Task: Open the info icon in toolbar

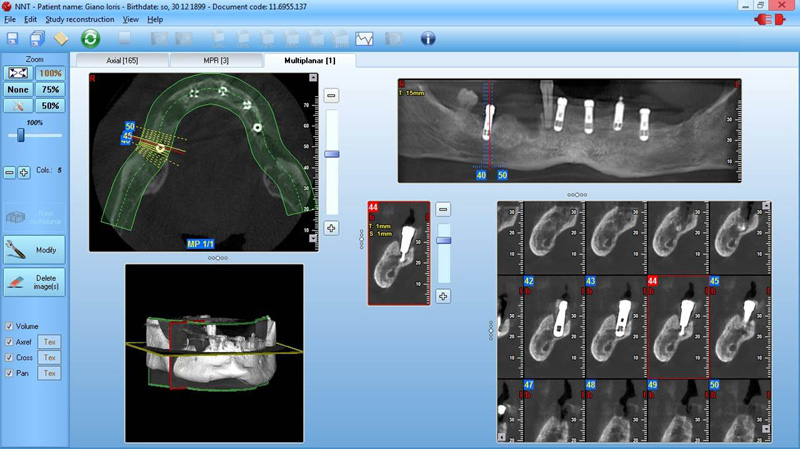Action: coord(428,39)
